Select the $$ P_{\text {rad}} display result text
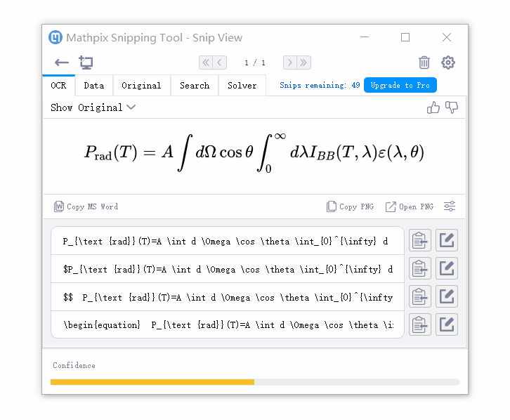 point(228,297)
